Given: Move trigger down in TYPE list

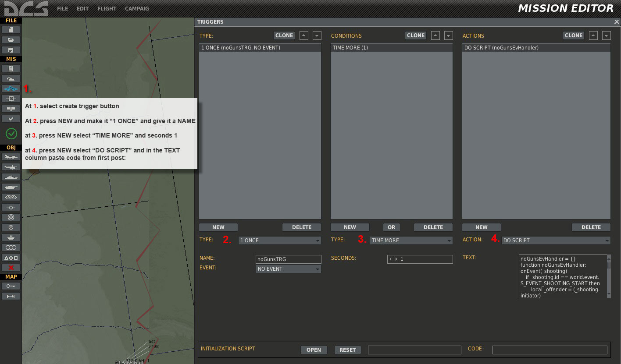Looking at the screenshot, I should pos(317,35).
